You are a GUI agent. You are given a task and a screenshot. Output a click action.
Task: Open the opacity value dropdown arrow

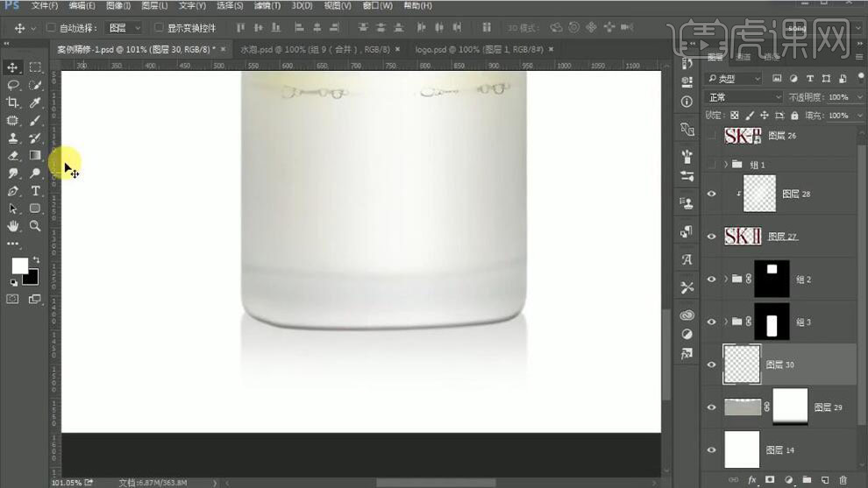point(859,97)
